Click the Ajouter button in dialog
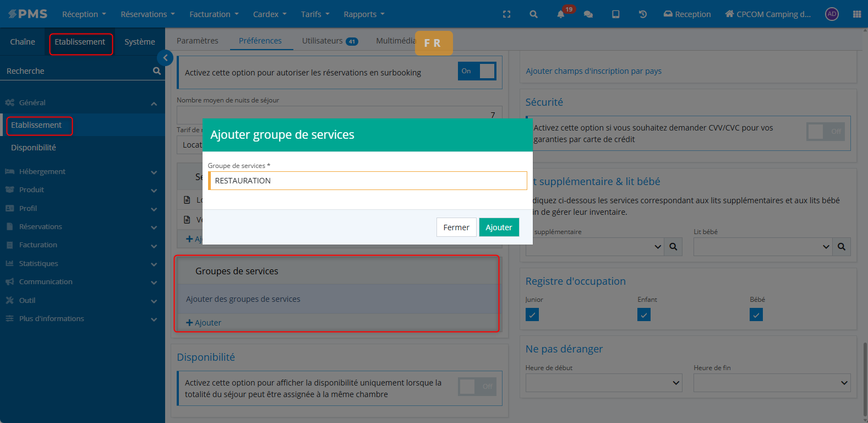This screenshot has height=423, width=868. 499,227
